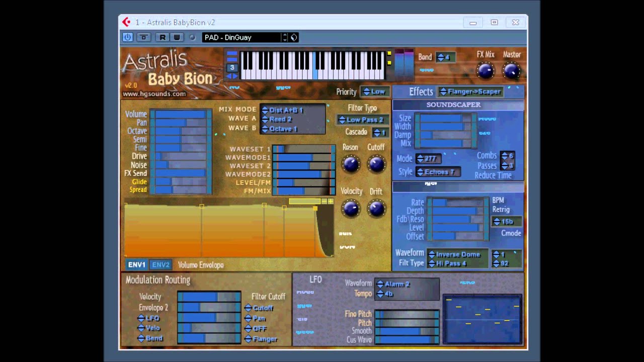Enable Write automation (W) button
The image size is (644, 362).
click(177, 37)
